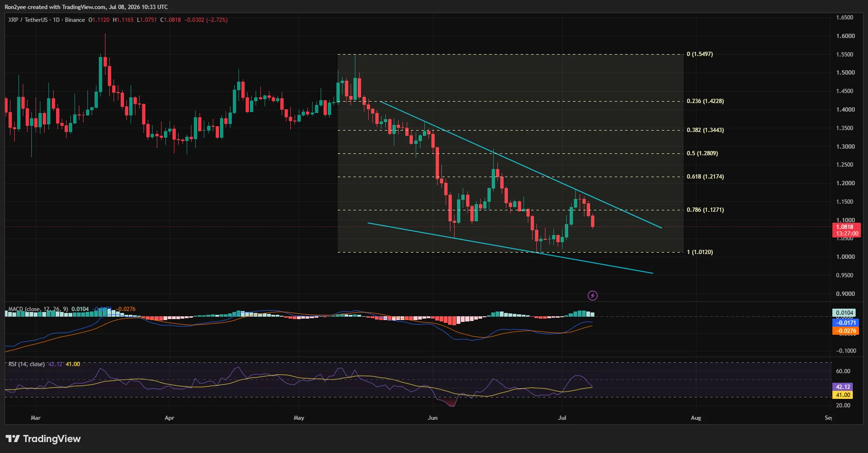Image resolution: width=868 pixels, height=453 pixels.
Task: Click the current price tag 1.0818 countdown
Action: [x=848, y=230]
